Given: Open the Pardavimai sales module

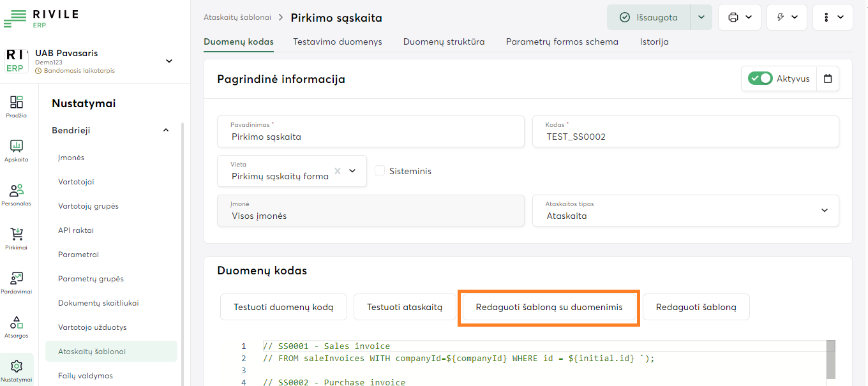Looking at the screenshot, I should click(x=17, y=282).
